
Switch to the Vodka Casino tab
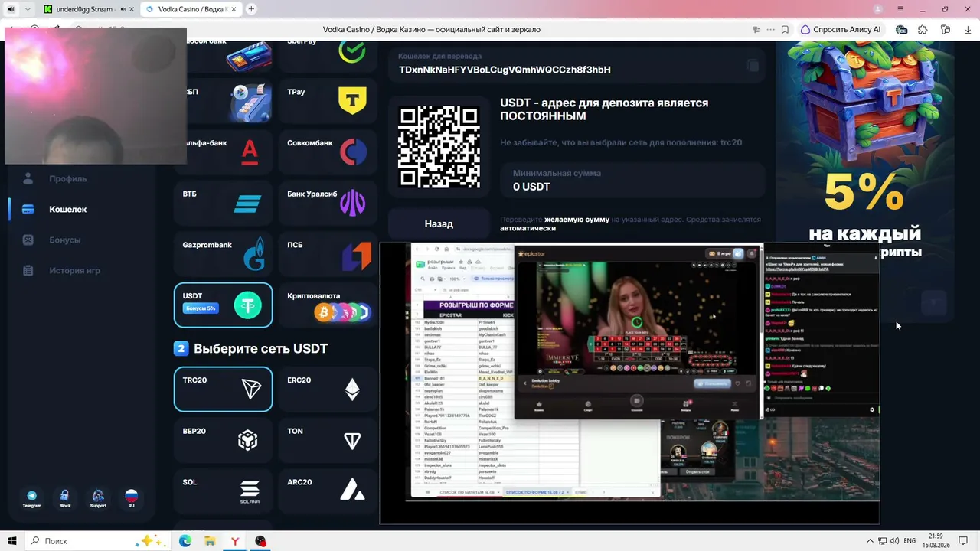pos(190,9)
